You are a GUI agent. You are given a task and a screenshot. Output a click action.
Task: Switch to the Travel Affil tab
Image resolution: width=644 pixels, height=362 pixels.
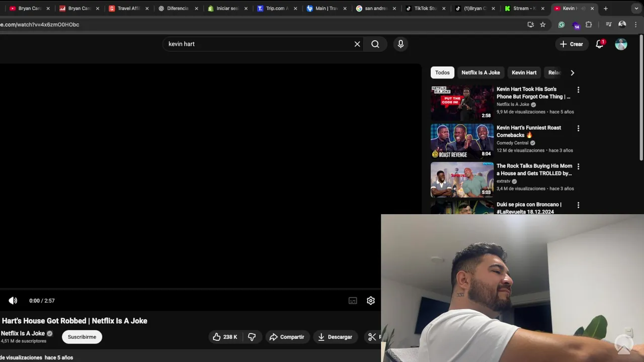coord(129,9)
